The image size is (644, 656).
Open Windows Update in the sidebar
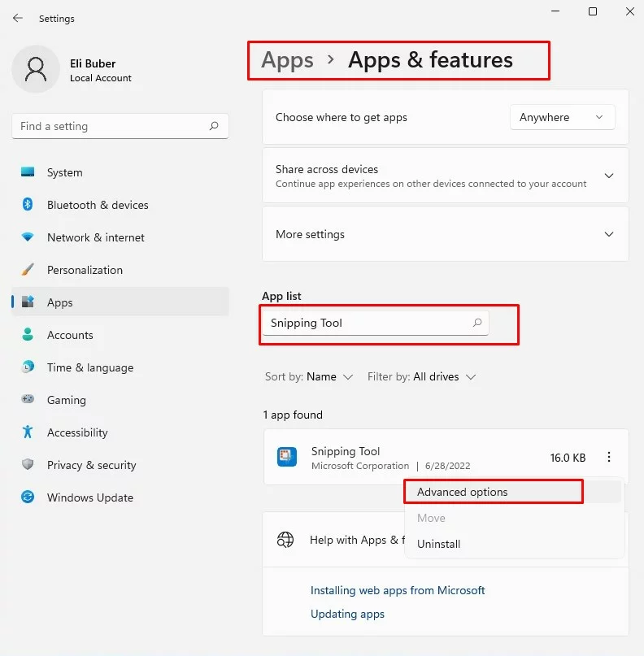[120, 497]
